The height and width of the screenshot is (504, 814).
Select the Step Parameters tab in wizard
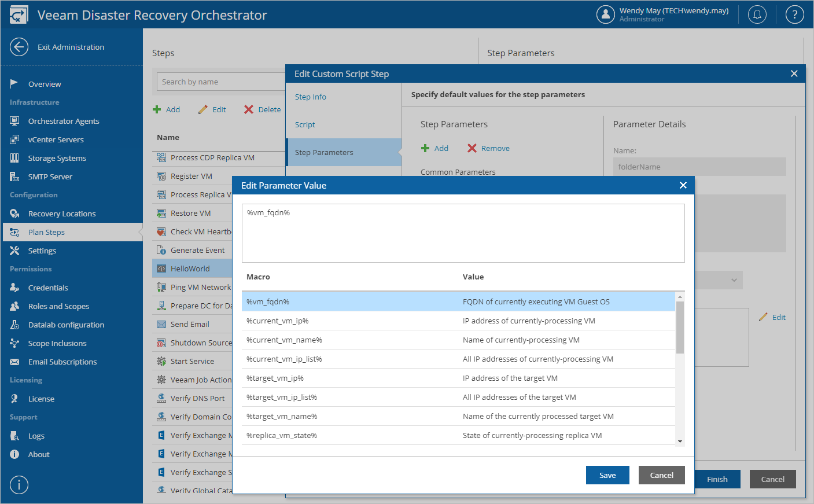(344, 152)
